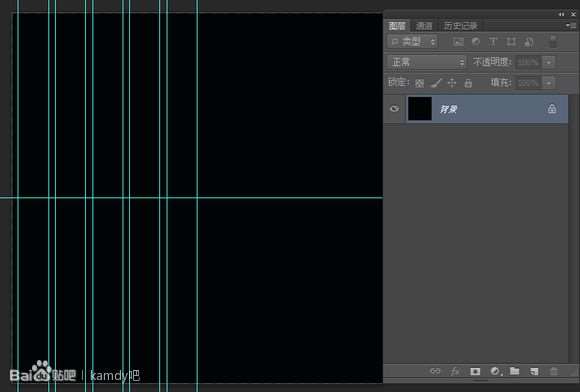580x392 pixels.
Task: Click the type layer filter icon
Action: (x=493, y=42)
